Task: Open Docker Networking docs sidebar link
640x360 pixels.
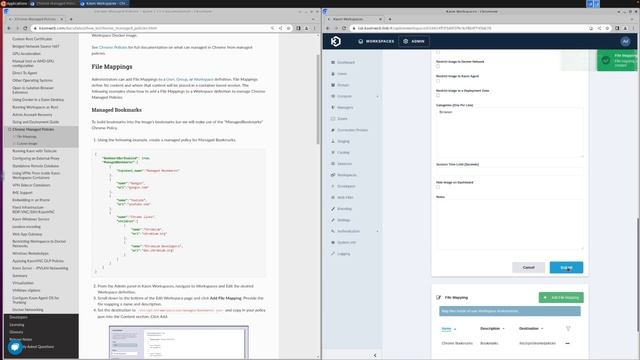Action: click(x=28, y=310)
